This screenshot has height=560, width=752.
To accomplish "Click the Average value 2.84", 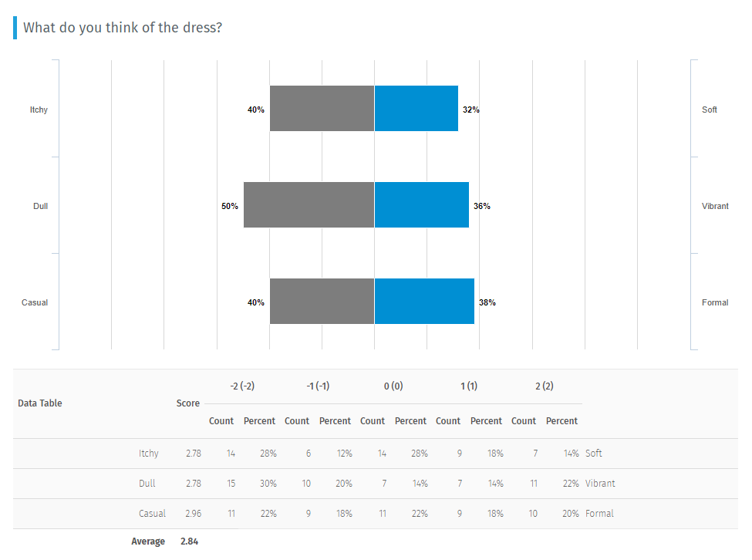I will (189, 541).
